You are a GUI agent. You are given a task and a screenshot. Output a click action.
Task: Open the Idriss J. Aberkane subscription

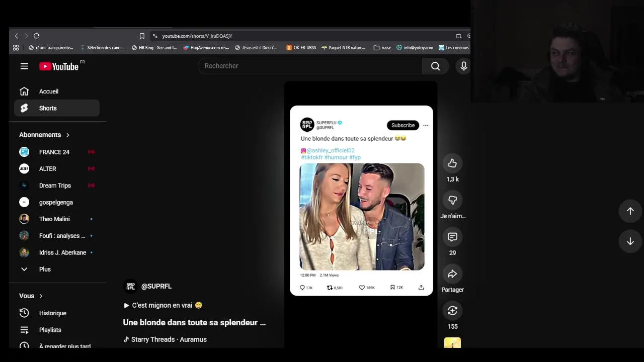(57, 252)
